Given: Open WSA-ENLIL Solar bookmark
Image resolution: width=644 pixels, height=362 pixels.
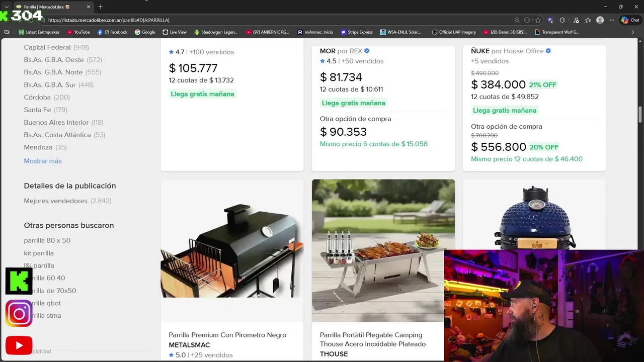Looking at the screenshot, I should [400, 32].
